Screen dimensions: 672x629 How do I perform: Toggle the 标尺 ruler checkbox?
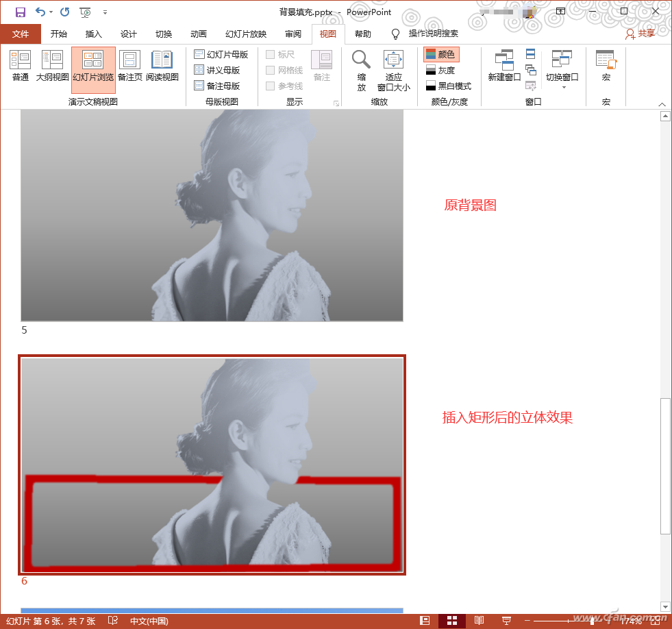pos(270,54)
